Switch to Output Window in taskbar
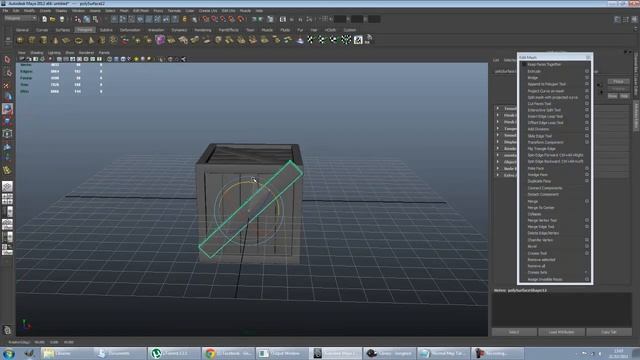Viewport: 640px width, 360px height. 282,353
